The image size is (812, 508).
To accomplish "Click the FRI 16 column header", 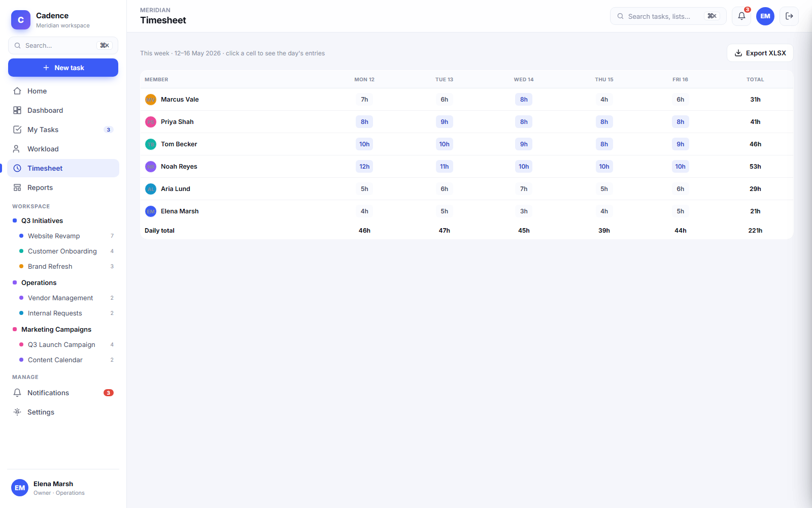I will 680,80.
